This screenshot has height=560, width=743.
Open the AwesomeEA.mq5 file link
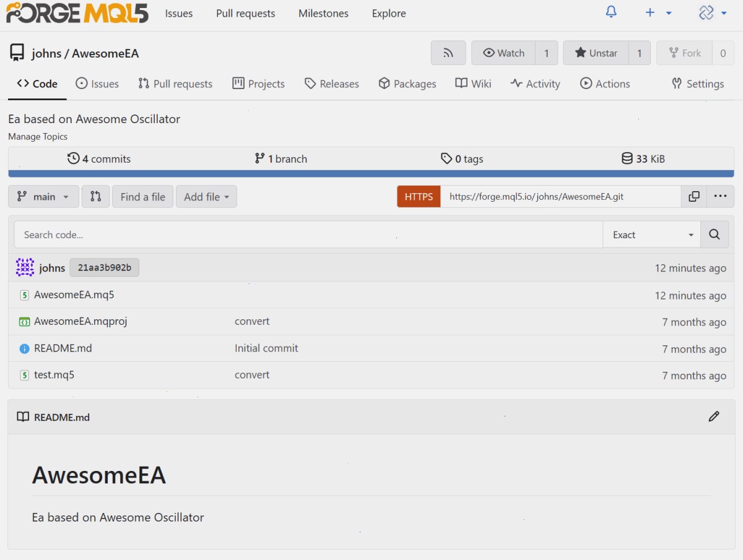[x=74, y=295]
